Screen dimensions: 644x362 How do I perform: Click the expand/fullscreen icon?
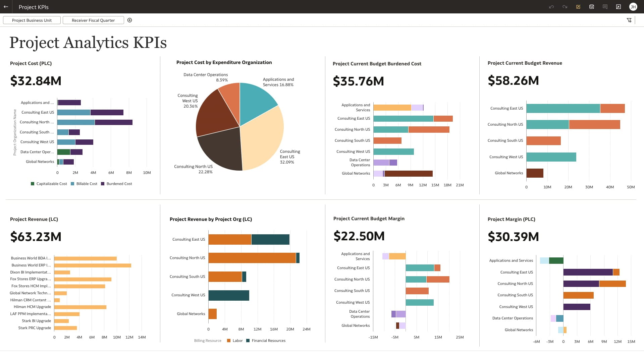point(619,7)
